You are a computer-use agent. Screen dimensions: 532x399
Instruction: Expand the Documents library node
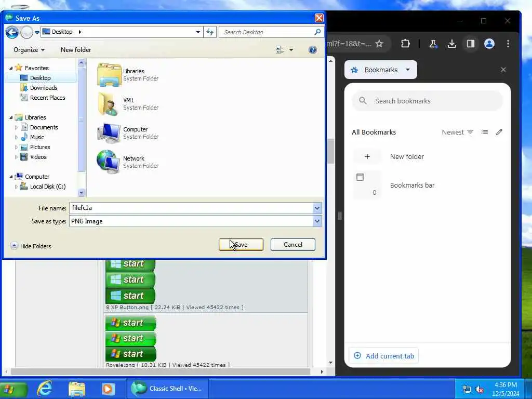point(16,128)
